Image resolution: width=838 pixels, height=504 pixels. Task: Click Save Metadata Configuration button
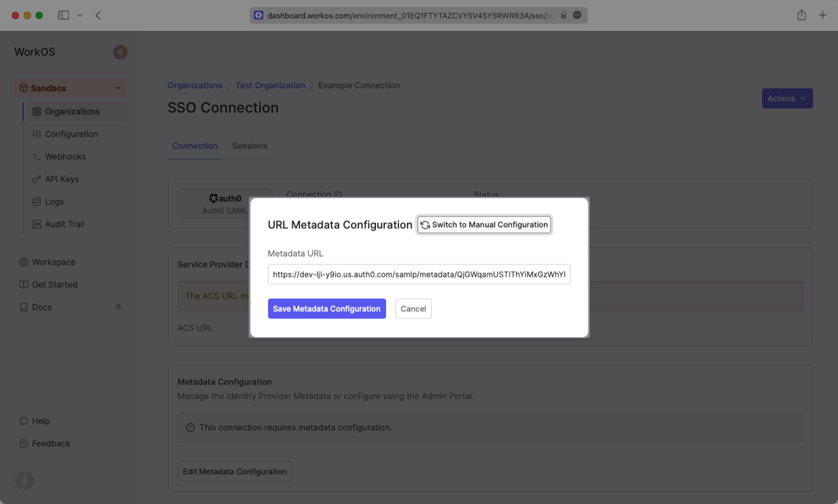click(326, 309)
